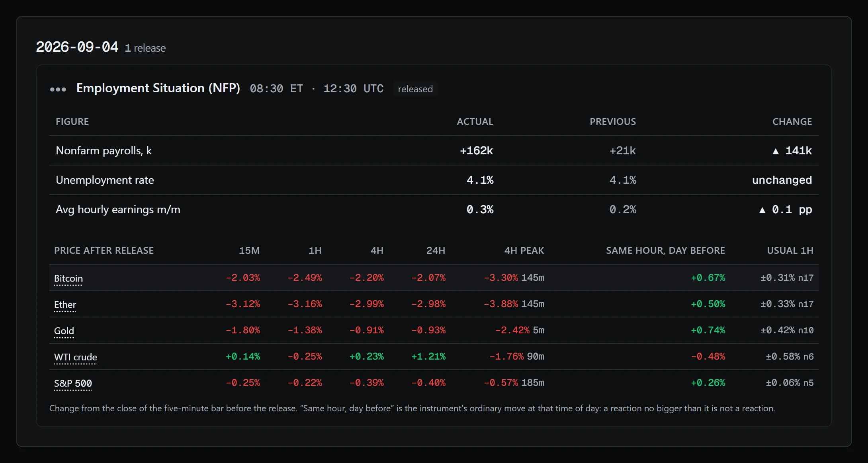
Task: Open the Ether instrument link
Action: click(65, 305)
